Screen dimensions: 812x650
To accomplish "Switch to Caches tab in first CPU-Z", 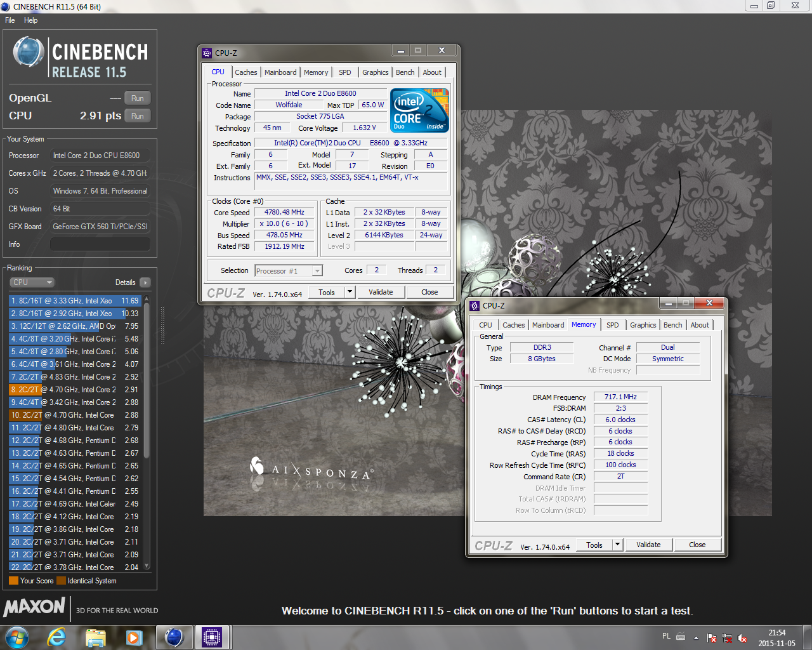I will point(246,72).
